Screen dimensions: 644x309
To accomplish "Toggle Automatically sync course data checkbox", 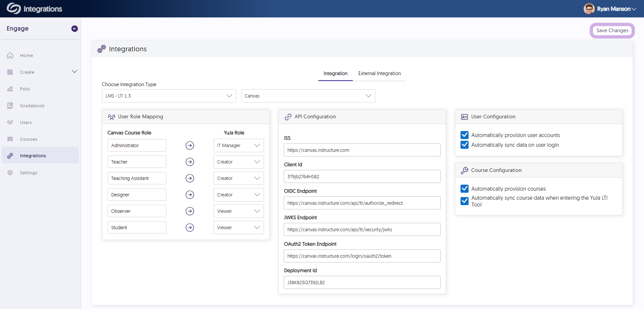I will pyautogui.click(x=465, y=201).
